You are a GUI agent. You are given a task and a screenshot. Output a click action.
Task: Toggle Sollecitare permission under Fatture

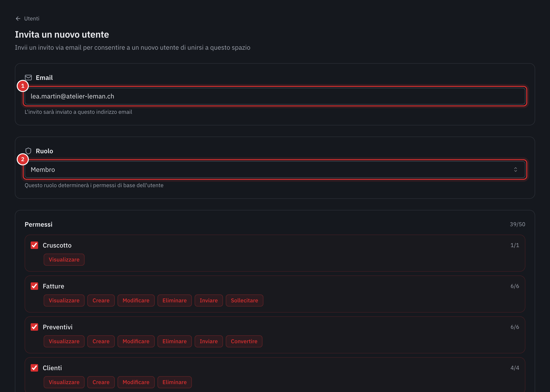(244, 300)
